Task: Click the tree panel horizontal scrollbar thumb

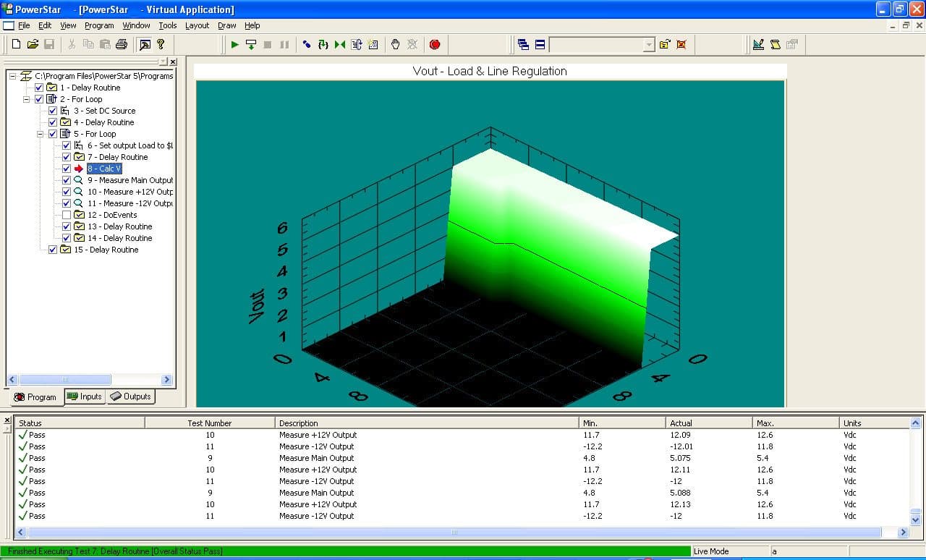Action: tap(65, 380)
